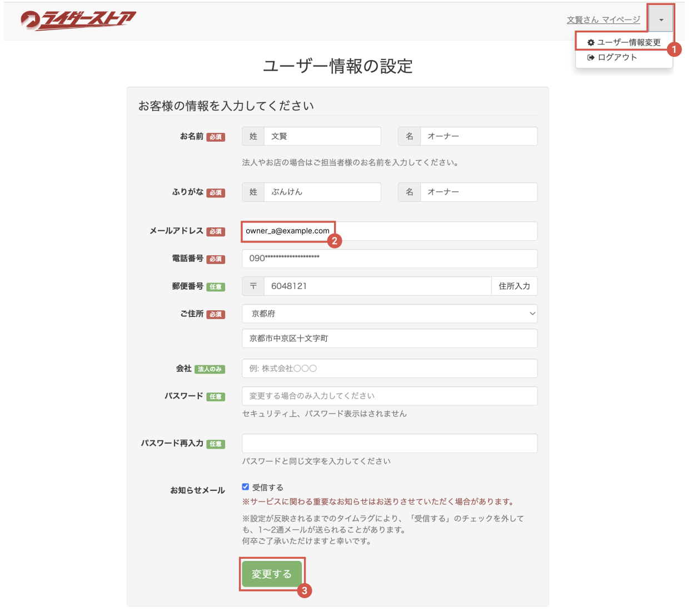Viewport: 697px width, 616px height.
Task: Click the ライダーストア logo
Action: pyautogui.click(x=78, y=20)
